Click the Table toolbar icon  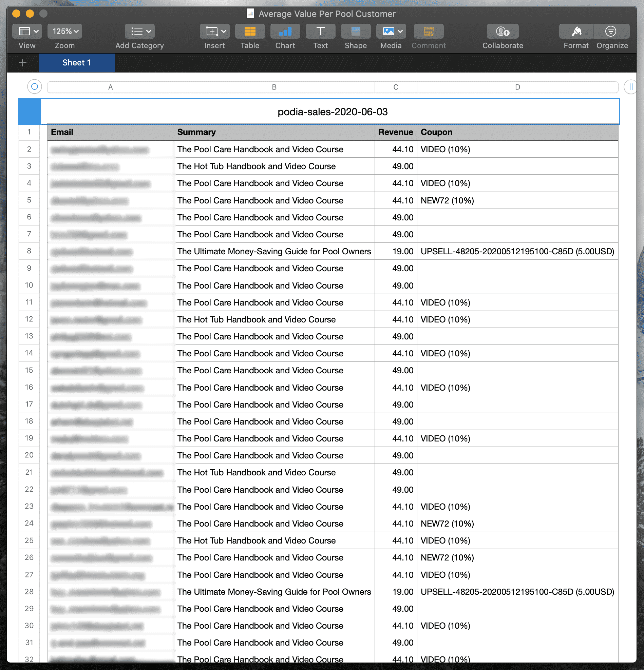tap(250, 32)
